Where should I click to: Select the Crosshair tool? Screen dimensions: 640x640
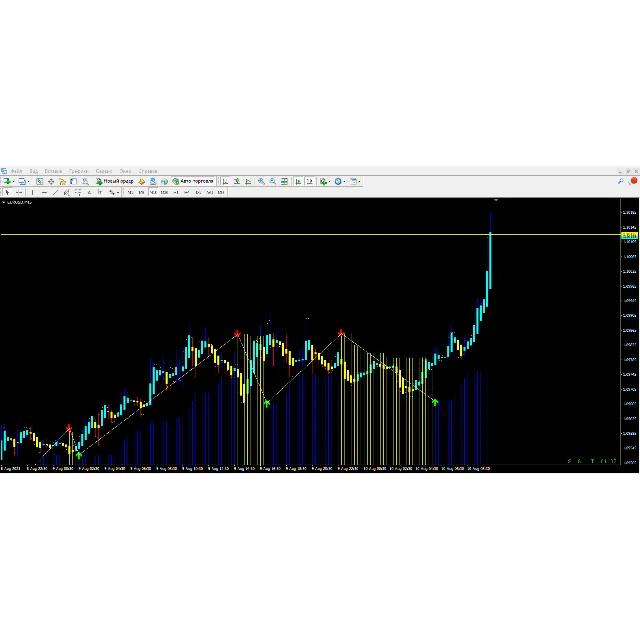pos(19,192)
